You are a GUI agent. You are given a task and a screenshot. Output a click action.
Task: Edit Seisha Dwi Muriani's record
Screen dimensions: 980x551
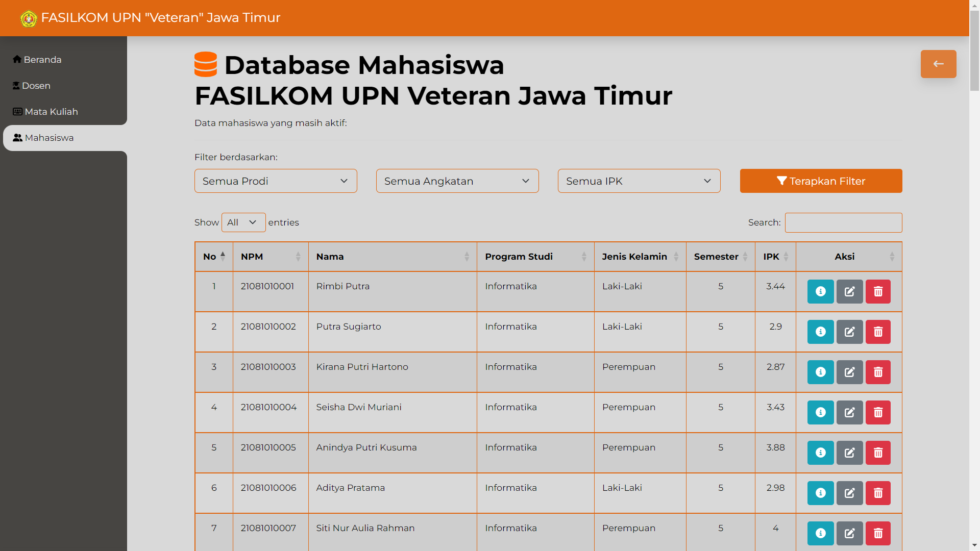849,412
